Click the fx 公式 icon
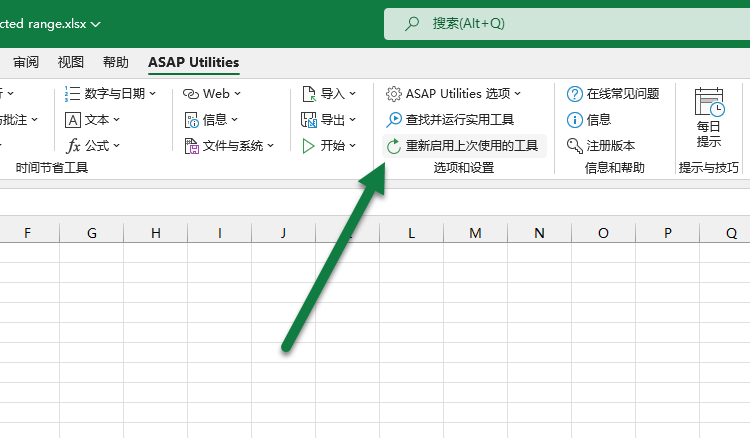This screenshot has height=438, width=750. pos(73,146)
